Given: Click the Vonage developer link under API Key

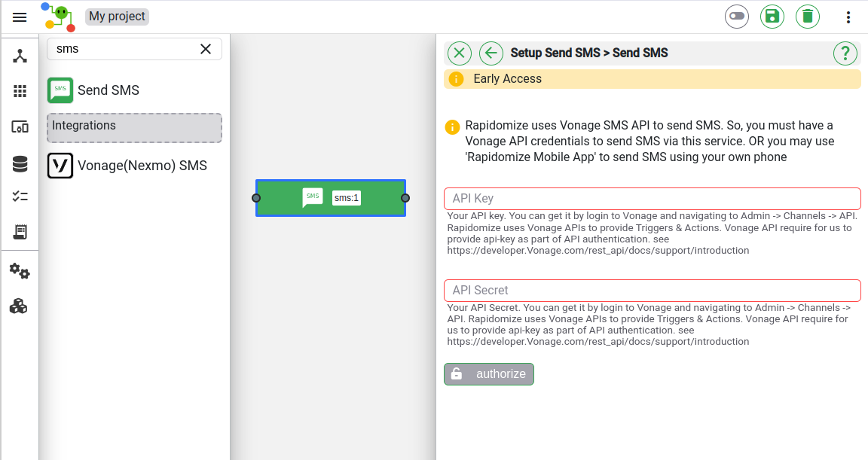Looking at the screenshot, I should [x=598, y=251].
